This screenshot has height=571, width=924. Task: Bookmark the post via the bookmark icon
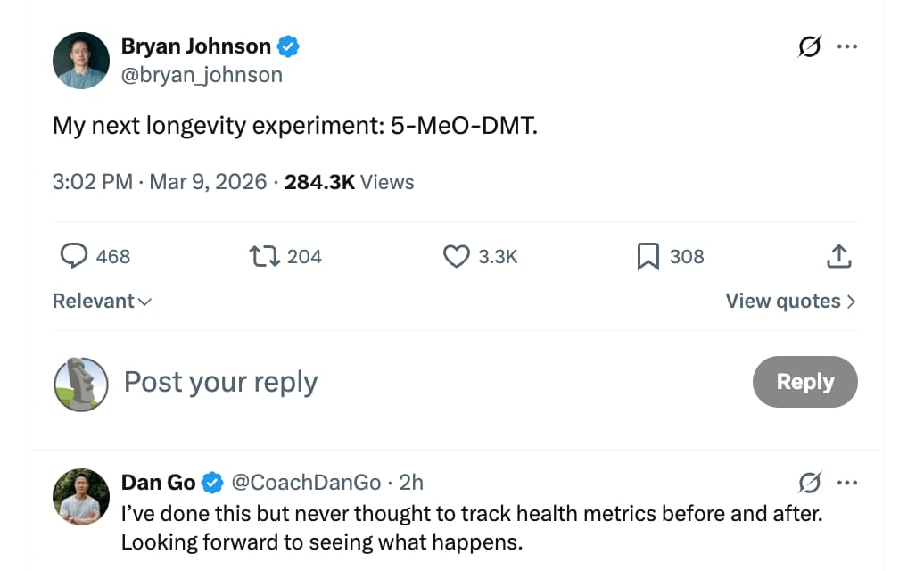click(648, 256)
